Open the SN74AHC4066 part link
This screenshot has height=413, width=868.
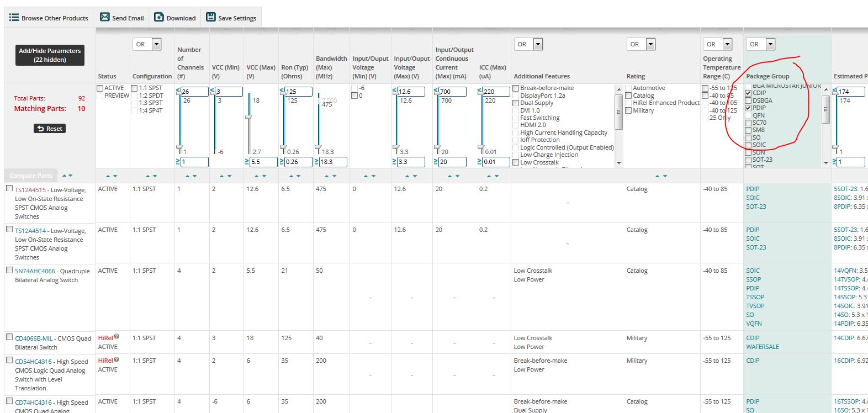[x=35, y=271]
